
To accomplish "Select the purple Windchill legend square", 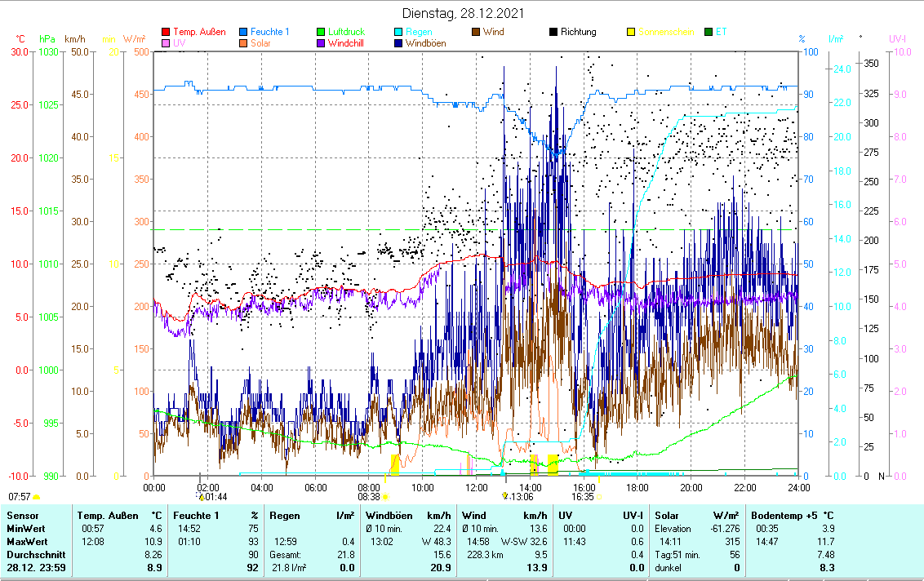I will 321,43.
